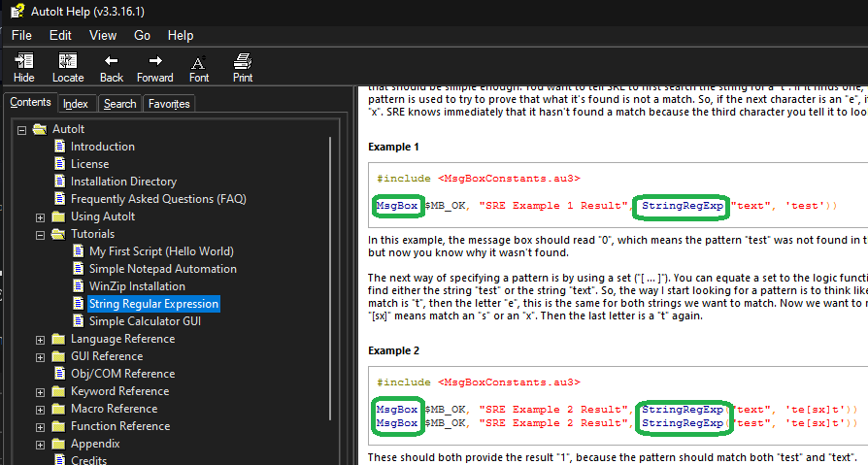
Task: Open the Edit menu
Action: [x=60, y=35]
